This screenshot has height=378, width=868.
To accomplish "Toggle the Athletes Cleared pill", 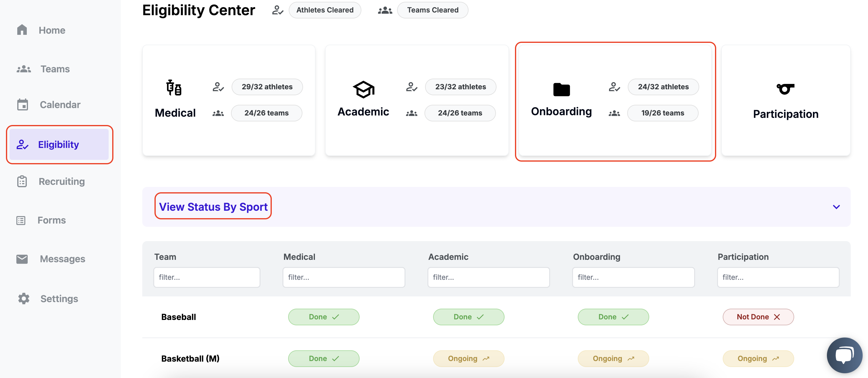I will pos(324,10).
